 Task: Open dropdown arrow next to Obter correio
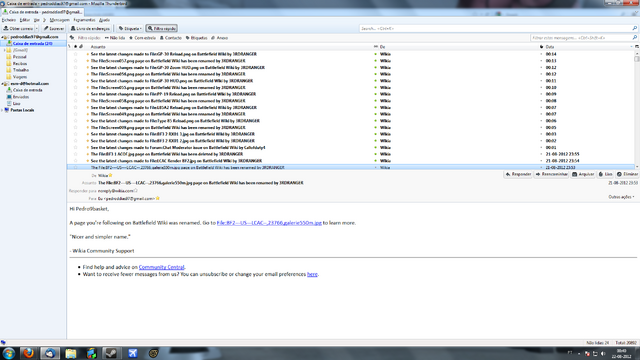click(x=37, y=29)
